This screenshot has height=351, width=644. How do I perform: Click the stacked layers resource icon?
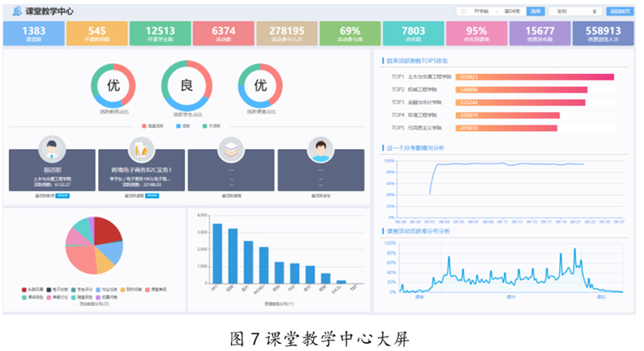tap(229, 150)
